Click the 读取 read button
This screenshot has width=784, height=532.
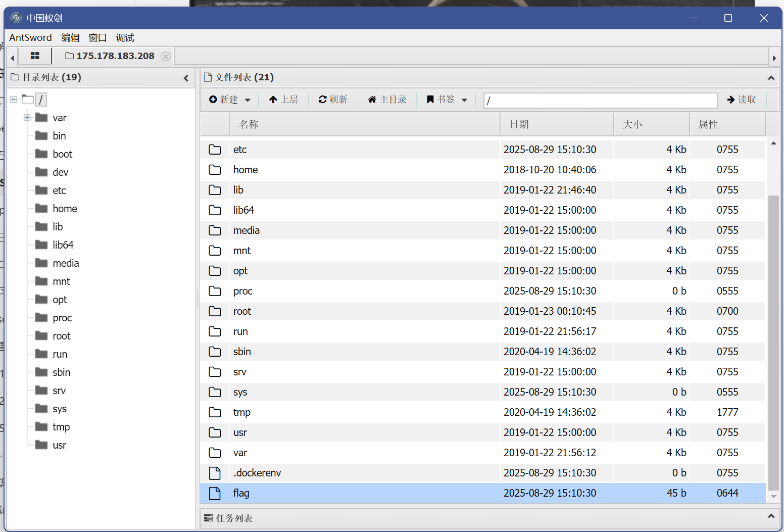(741, 100)
